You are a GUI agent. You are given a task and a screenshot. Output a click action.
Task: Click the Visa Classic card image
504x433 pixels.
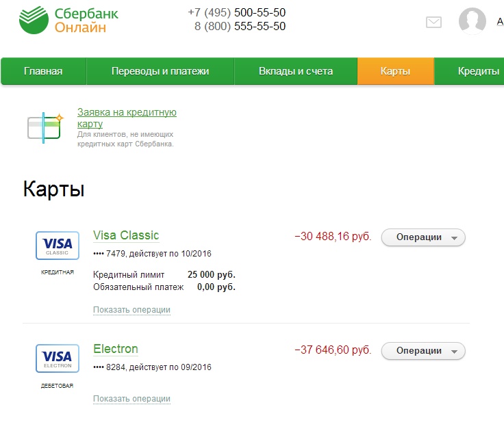(57, 246)
